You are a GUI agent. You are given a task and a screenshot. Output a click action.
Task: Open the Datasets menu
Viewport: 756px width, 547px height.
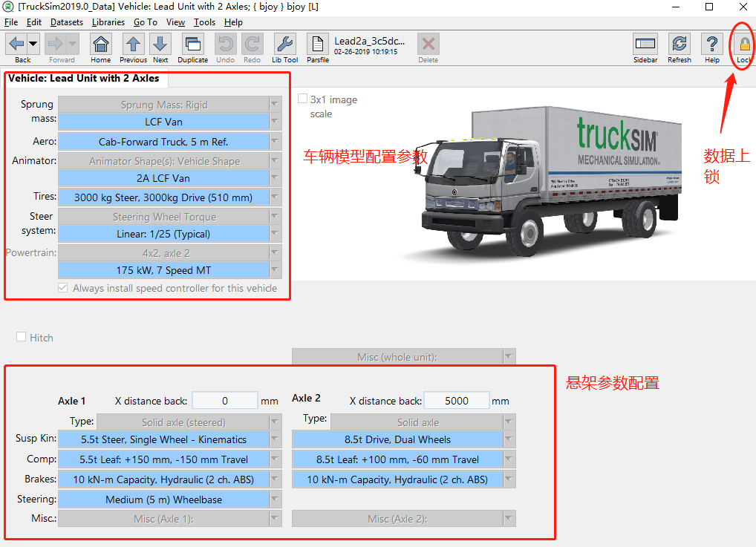click(x=67, y=22)
